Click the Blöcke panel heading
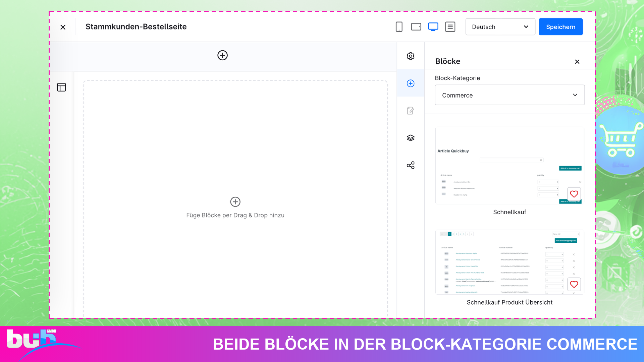The height and width of the screenshot is (362, 644). 447,61
